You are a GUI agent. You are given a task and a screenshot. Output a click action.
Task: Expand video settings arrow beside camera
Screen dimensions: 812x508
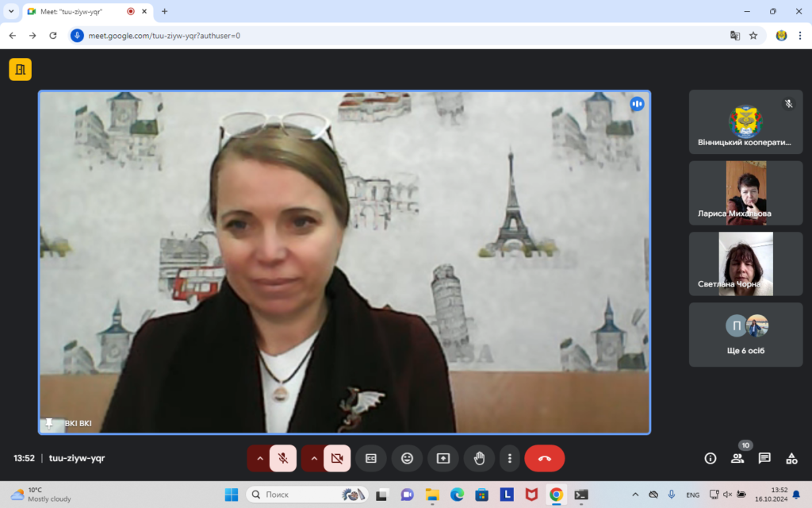313,458
